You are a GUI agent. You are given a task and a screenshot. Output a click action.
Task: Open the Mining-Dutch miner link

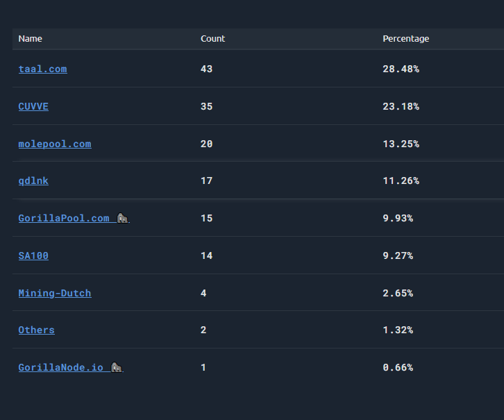(55, 293)
